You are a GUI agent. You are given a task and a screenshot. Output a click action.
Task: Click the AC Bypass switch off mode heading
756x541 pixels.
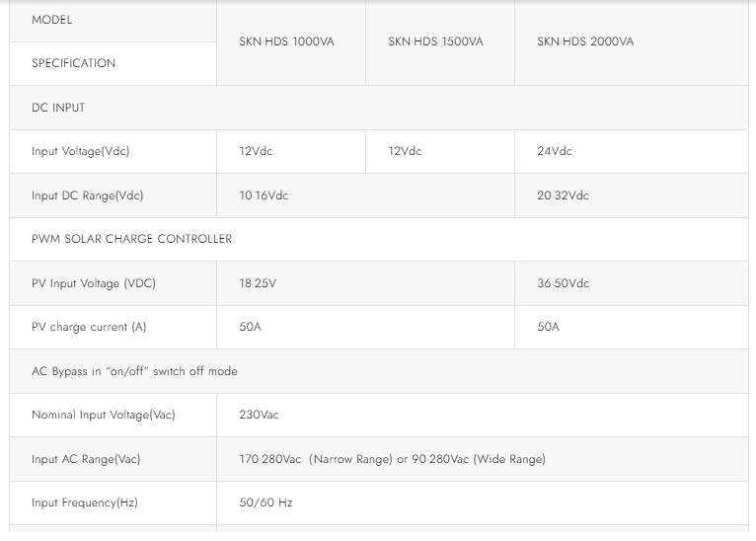coord(134,371)
